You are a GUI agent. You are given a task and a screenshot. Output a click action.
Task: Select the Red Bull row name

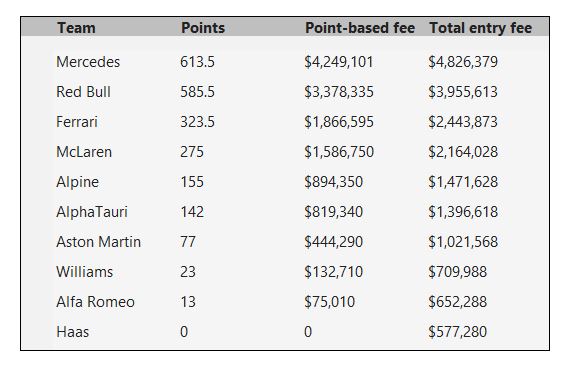[84, 92]
